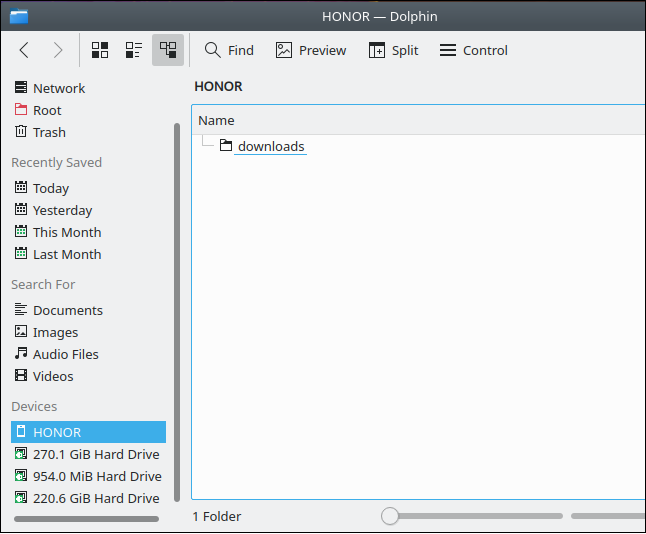Click the Network icon in sidebar
646x534 pixels.
(x=21, y=87)
